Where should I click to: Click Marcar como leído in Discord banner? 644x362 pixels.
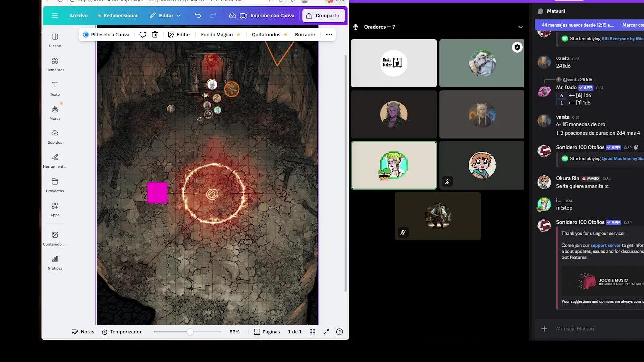coord(633,25)
